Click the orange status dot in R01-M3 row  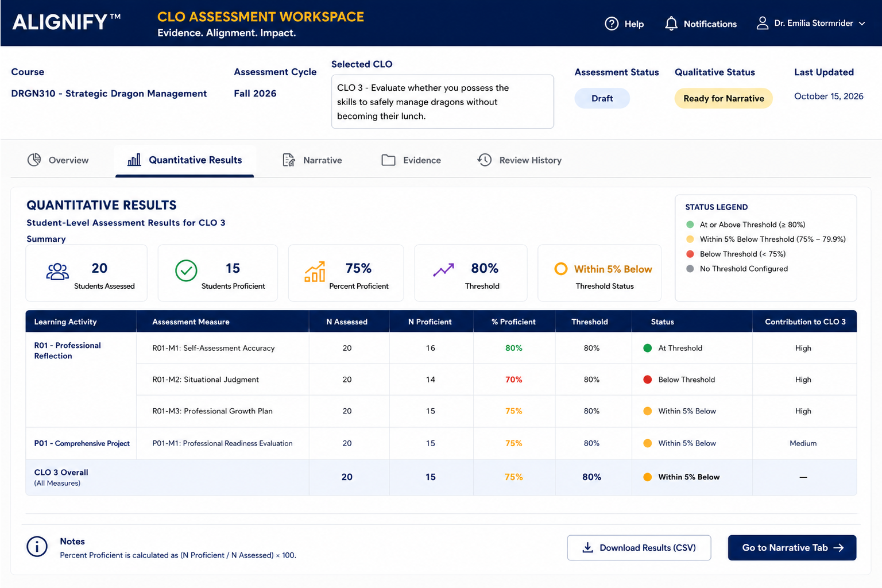coord(648,411)
